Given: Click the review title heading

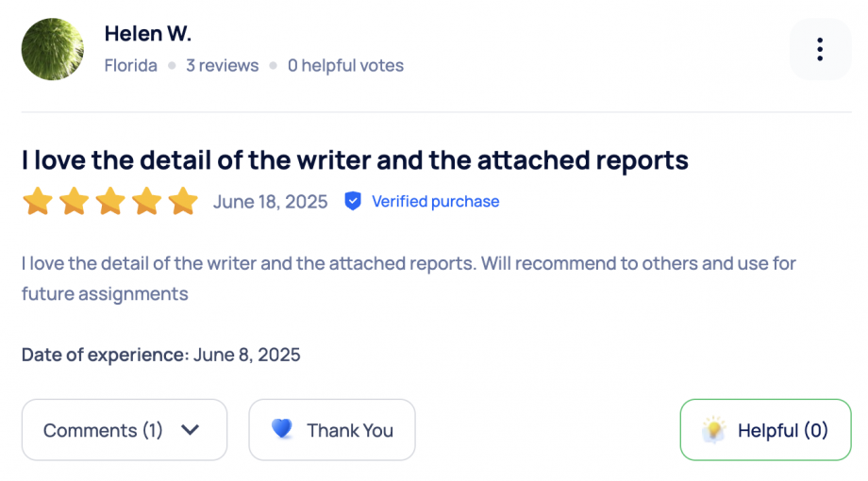Looking at the screenshot, I should (x=355, y=160).
